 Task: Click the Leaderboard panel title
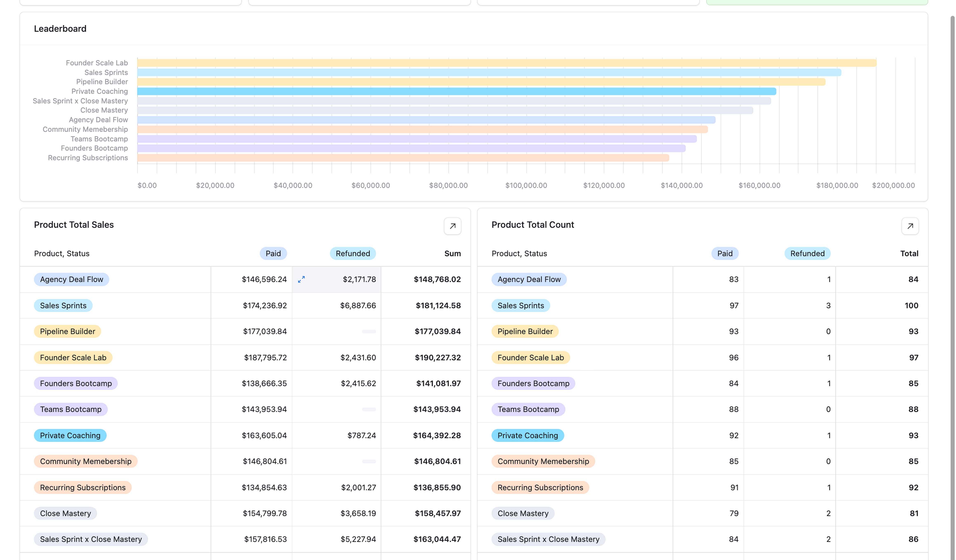click(60, 28)
